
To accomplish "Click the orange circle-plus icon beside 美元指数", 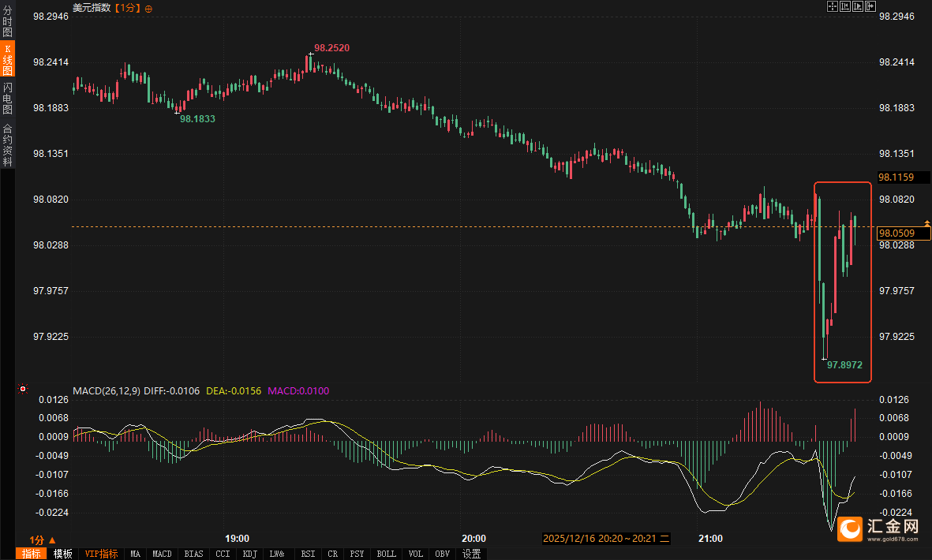I will pyautogui.click(x=149, y=8).
